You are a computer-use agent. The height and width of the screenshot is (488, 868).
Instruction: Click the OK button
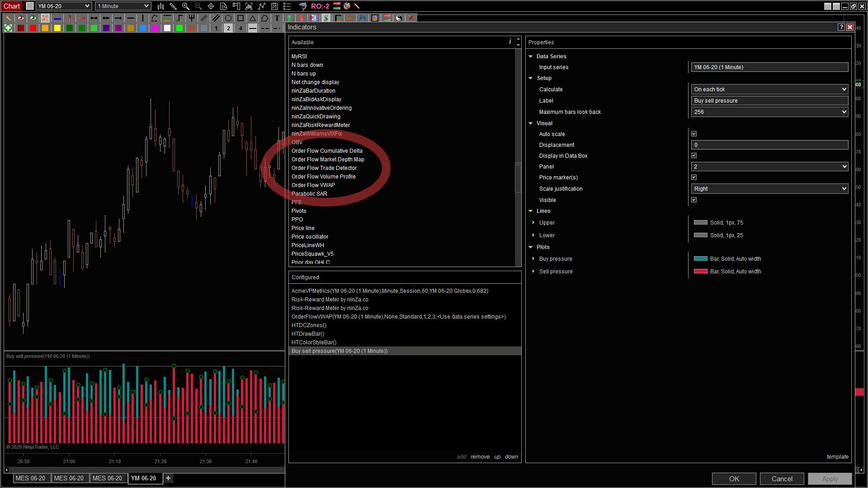(x=734, y=479)
